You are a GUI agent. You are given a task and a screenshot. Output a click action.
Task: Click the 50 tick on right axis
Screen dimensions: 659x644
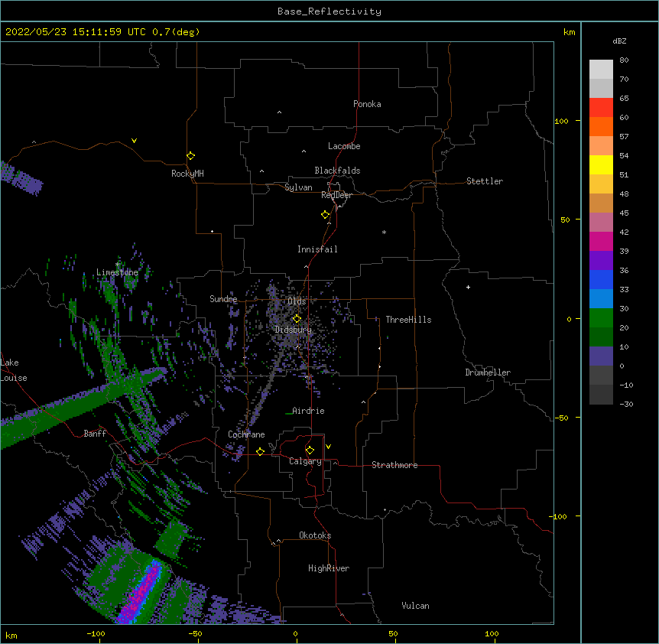tap(565, 220)
